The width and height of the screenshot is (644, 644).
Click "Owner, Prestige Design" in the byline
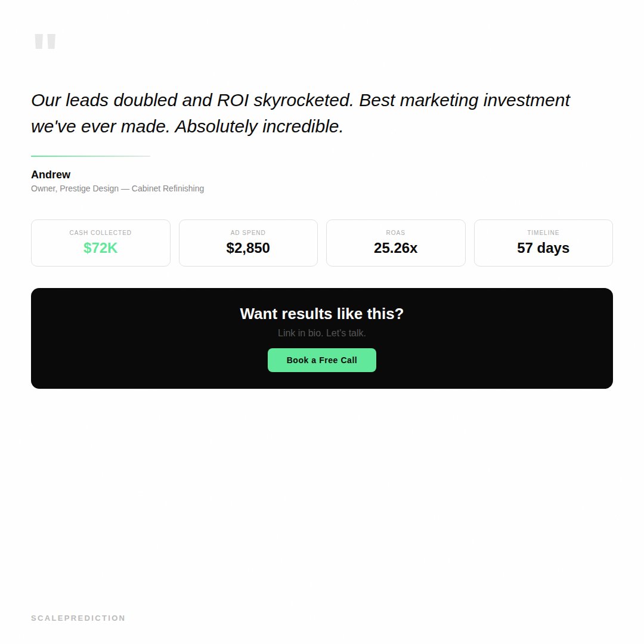pyautogui.click(x=75, y=188)
